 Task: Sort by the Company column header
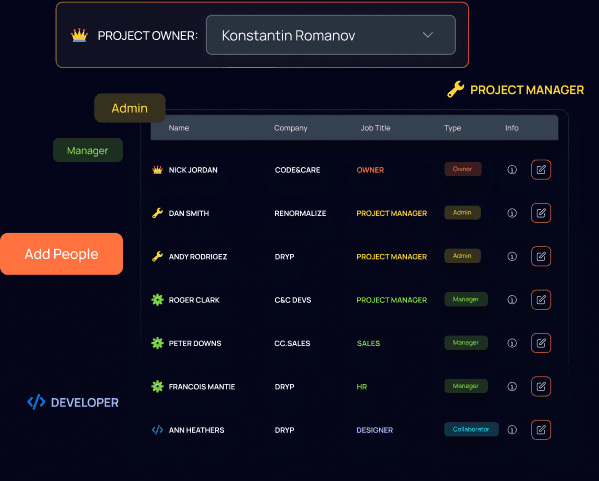click(x=290, y=128)
